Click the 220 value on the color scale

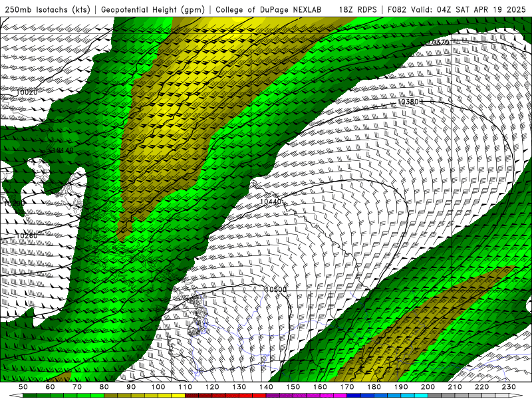coord(481,387)
